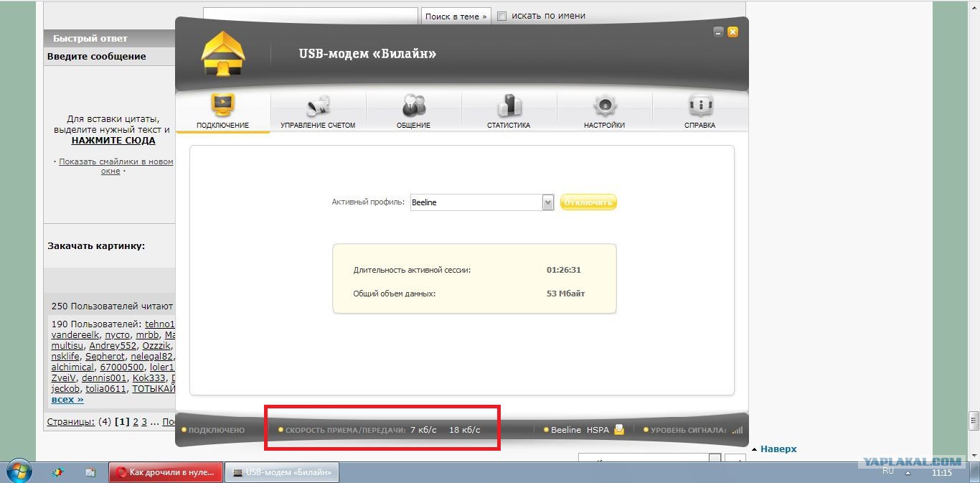The height and width of the screenshot is (483, 980).
Task: Open user ZveiV profile link
Action: 63,378
